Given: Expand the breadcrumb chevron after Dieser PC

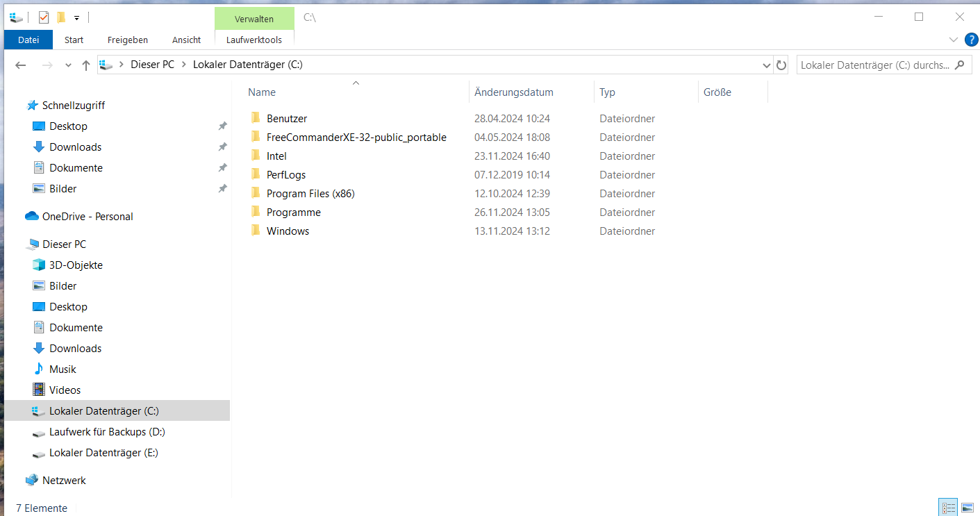Looking at the screenshot, I should pos(184,65).
